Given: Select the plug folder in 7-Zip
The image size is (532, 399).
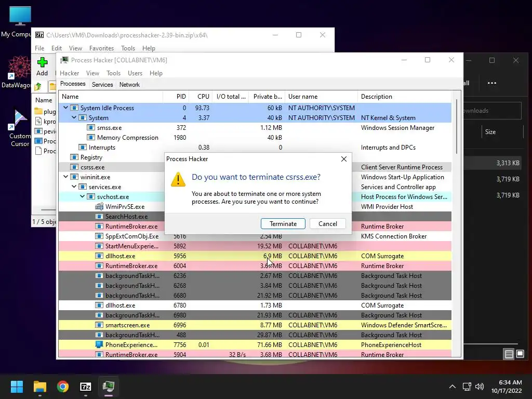Looking at the screenshot, I should [45, 111].
